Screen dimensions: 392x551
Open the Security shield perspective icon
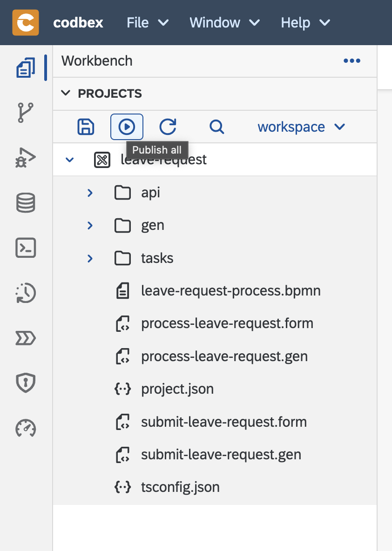[x=26, y=383]
